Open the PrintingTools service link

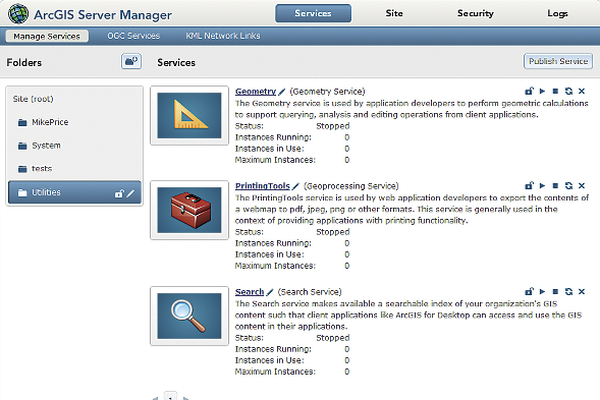[x=262, y=186]
